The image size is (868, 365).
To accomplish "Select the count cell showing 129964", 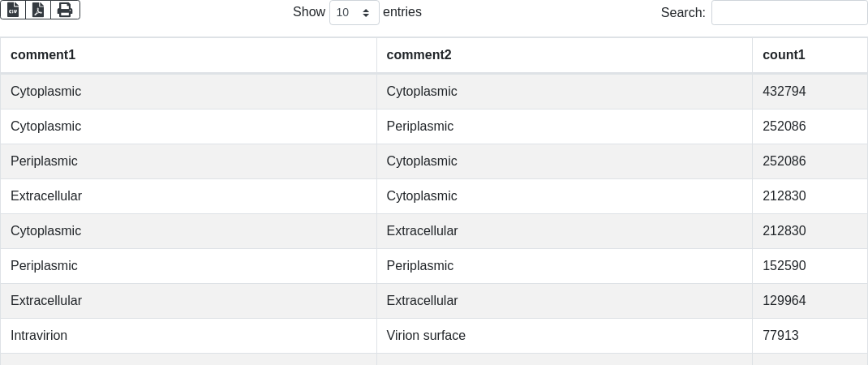I will pos(784,301).
